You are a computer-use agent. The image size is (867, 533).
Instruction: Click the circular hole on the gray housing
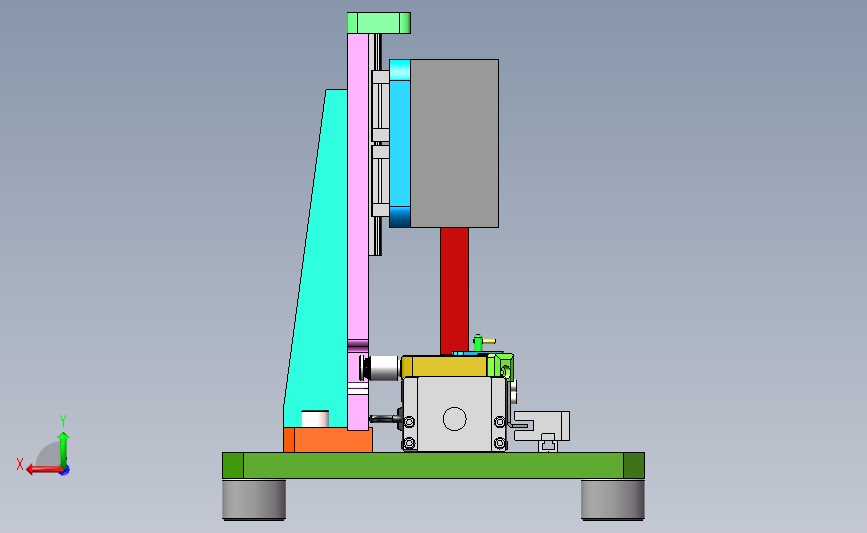455,419
